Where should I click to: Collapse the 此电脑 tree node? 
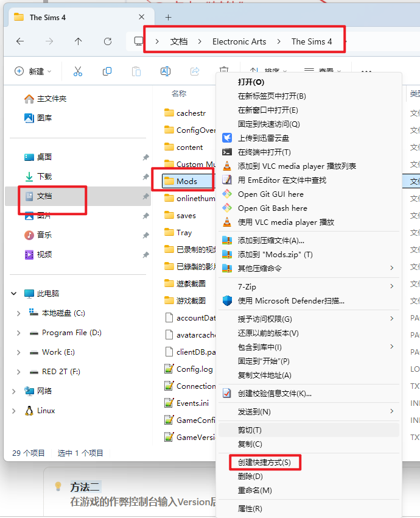(x=14, y=293)
